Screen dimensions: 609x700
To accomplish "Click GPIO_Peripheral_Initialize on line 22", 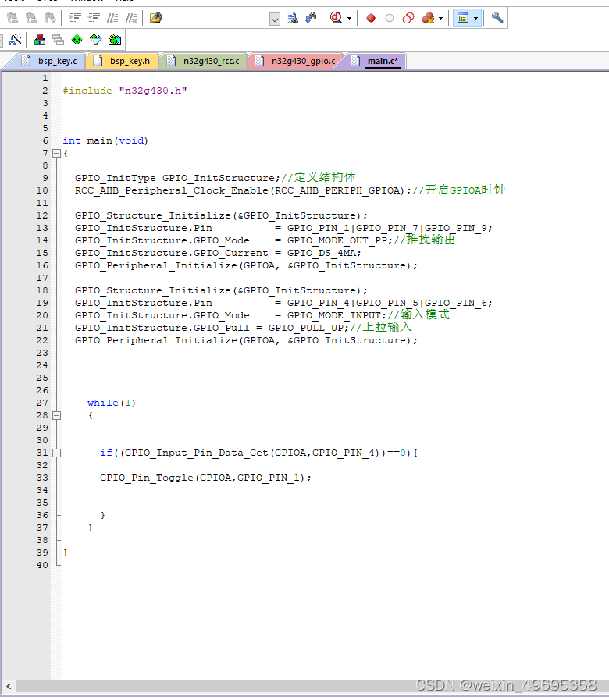I will 246,340.
